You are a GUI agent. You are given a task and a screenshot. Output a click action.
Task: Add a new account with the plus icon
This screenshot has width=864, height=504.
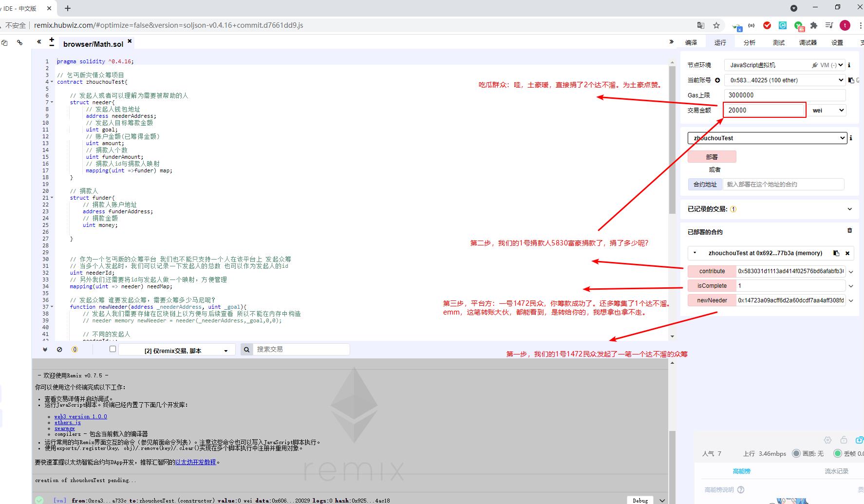coord(717,80)
